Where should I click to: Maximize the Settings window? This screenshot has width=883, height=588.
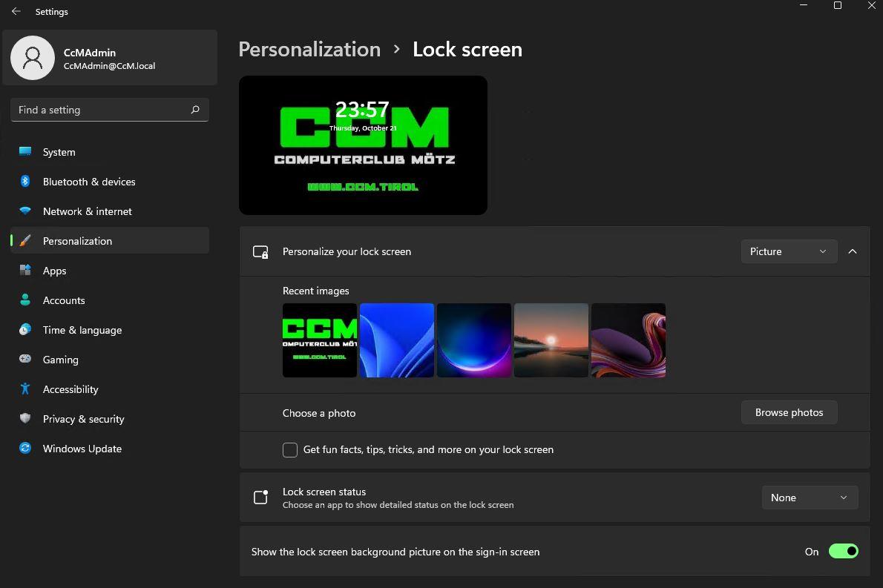click(838, 6)
